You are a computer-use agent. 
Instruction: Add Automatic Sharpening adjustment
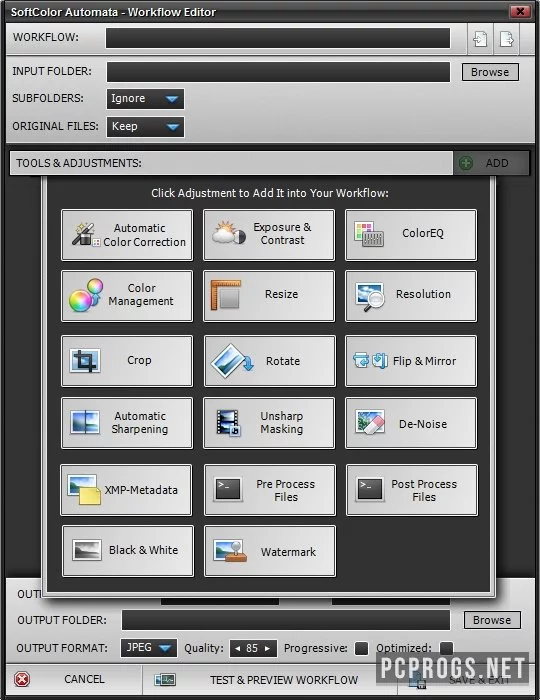(x=127, y=423)
